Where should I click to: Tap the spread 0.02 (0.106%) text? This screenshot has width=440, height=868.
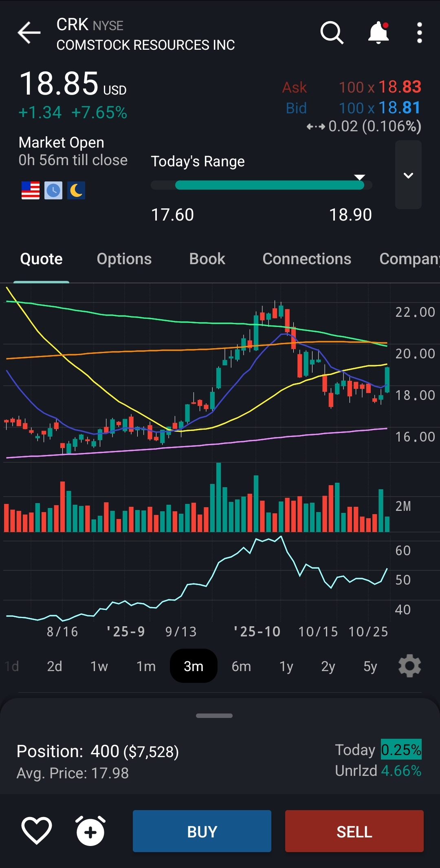pos(375,126)
